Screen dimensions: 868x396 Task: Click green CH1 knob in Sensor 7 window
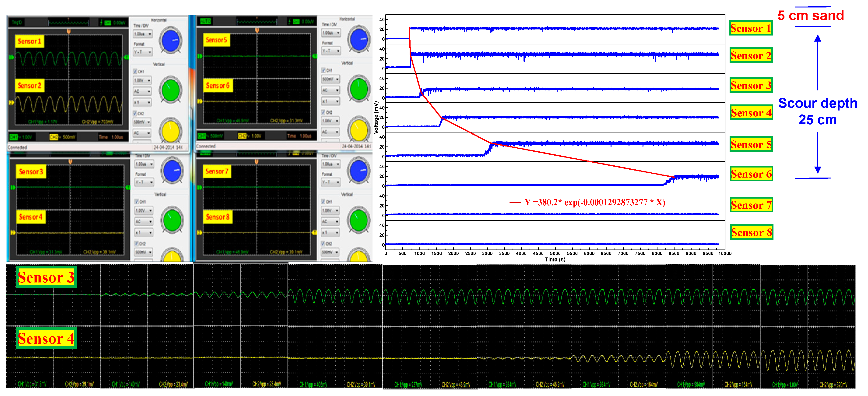[358, 221]
